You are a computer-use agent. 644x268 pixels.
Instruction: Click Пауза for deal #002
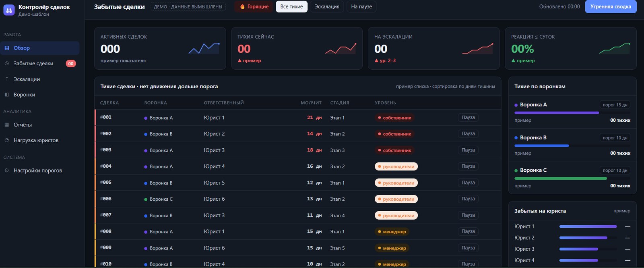pos(468,134)
